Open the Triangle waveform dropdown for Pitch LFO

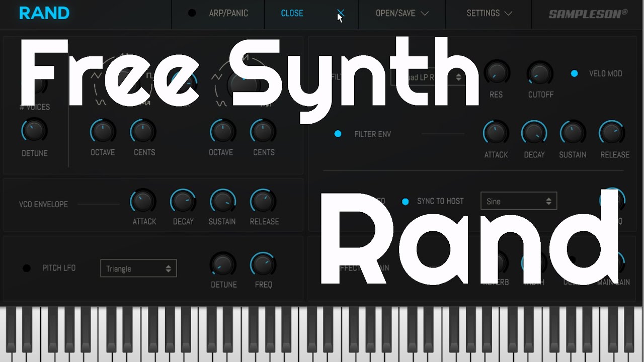pos(138,268)
